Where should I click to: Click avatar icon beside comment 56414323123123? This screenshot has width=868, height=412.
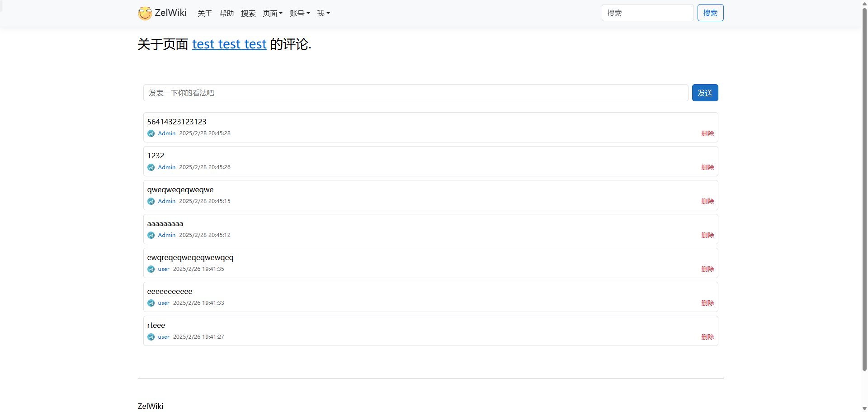151,133
